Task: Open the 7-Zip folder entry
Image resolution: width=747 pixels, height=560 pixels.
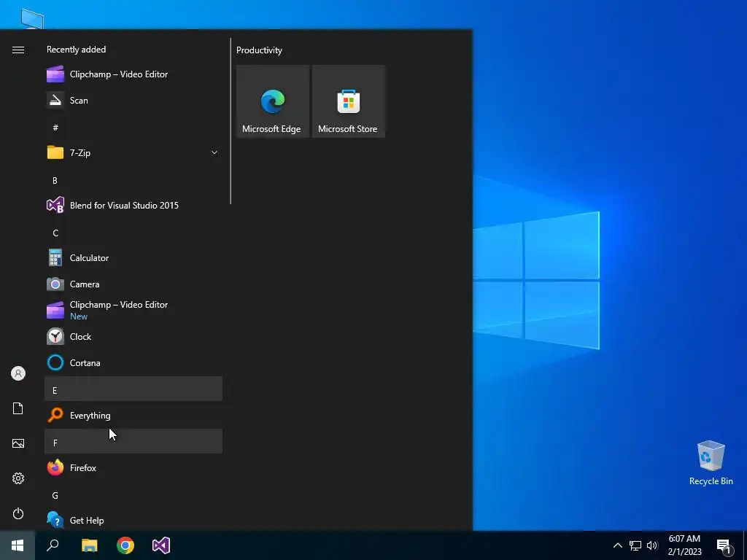Action: tap(133, 153)
